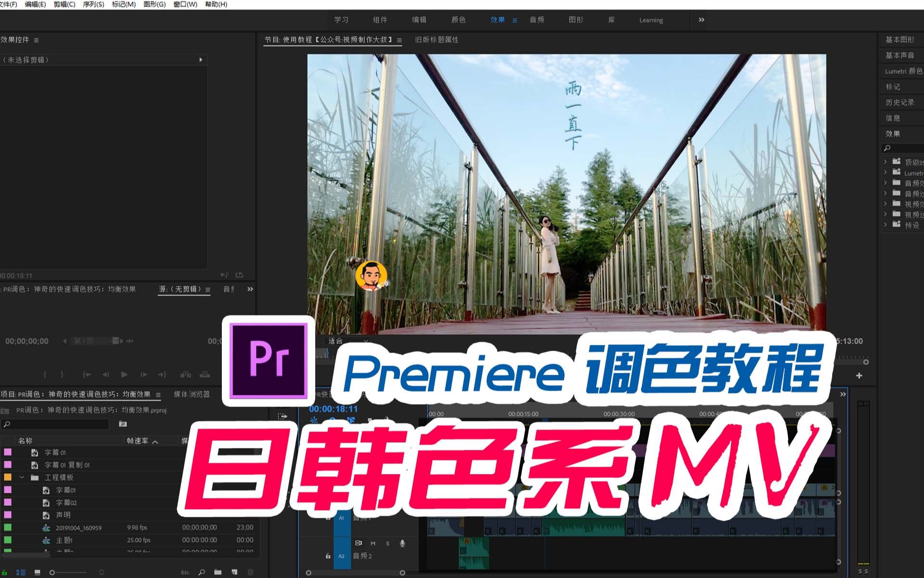Play the source monitor clip
This screenshot has width=924, height=578.
point(125,374)
